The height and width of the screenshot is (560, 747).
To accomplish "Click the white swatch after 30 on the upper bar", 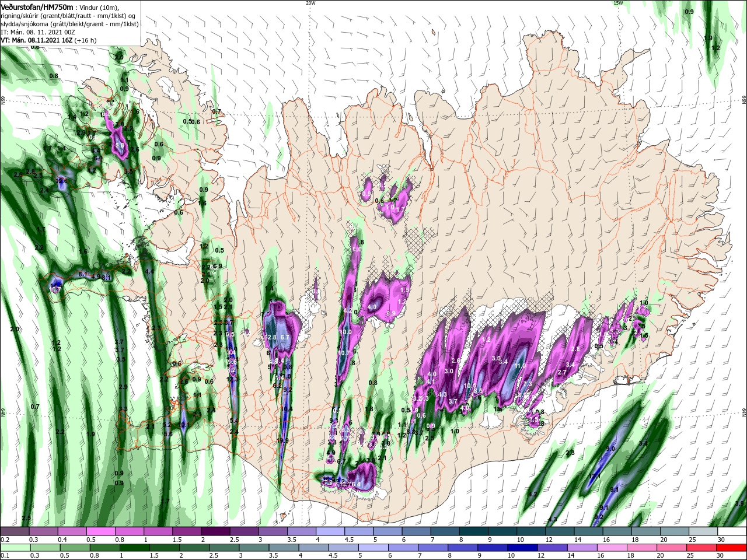I will [x=731, y=531].
